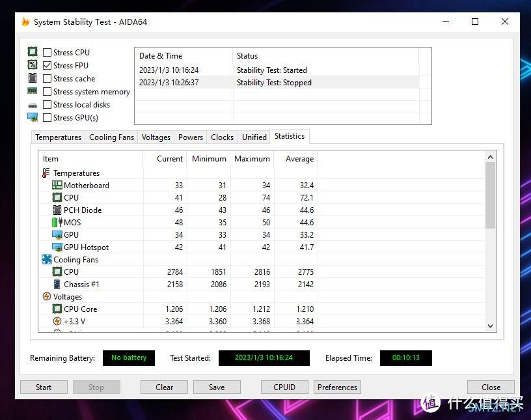Screen dimensions: 531x420
Task: Click the CPU fan row icon
Action: pyautogui.click(x=57, y=272)
